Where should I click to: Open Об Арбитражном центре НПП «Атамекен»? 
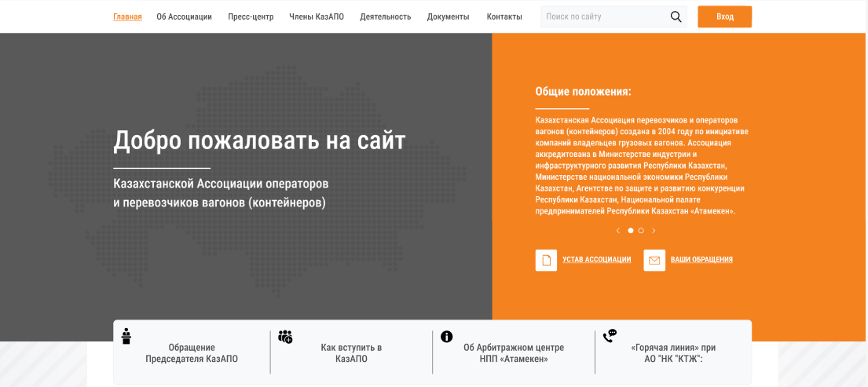tap(514, 353)
